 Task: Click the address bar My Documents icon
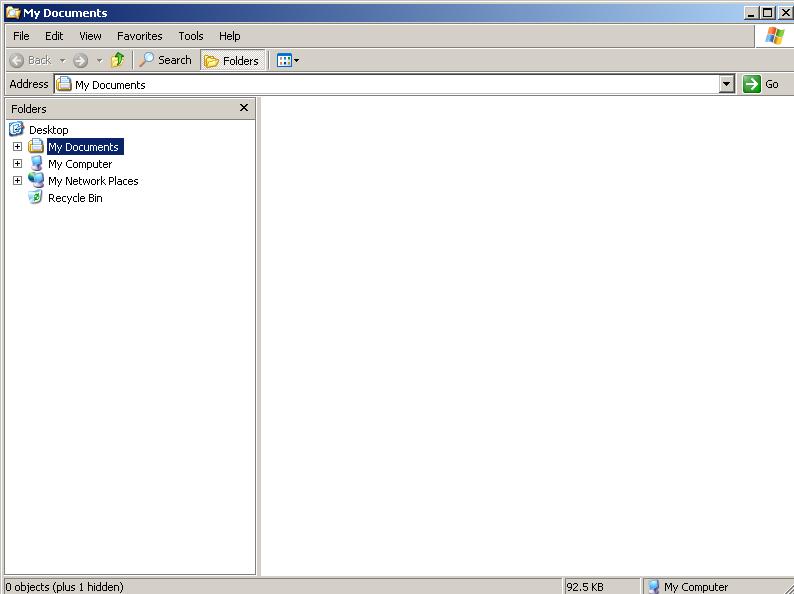(64, 84)
